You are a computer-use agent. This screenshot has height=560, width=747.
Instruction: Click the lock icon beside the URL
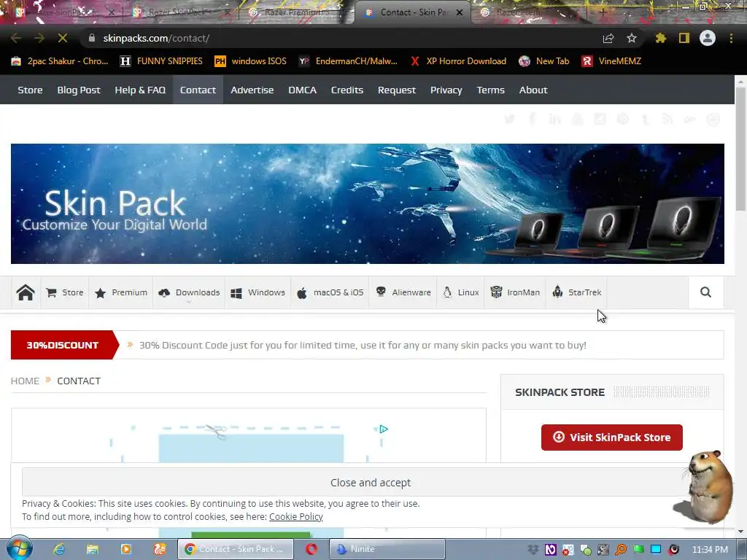92,38
